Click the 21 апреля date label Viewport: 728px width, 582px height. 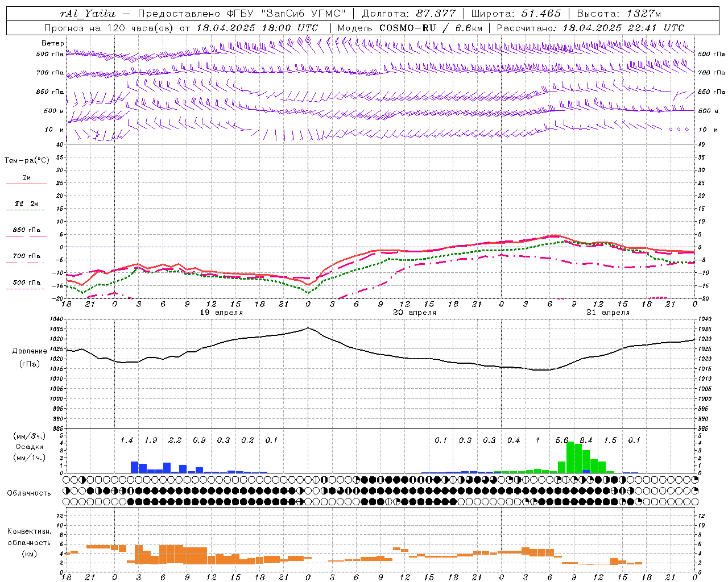[x=608, y=313]
